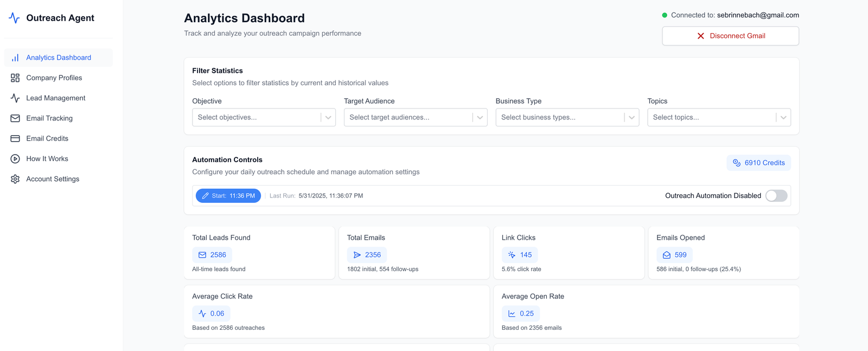Click the '5.6% click rate' text
The width and height of the screenshot is (868, 351).
tap(521, 269)
